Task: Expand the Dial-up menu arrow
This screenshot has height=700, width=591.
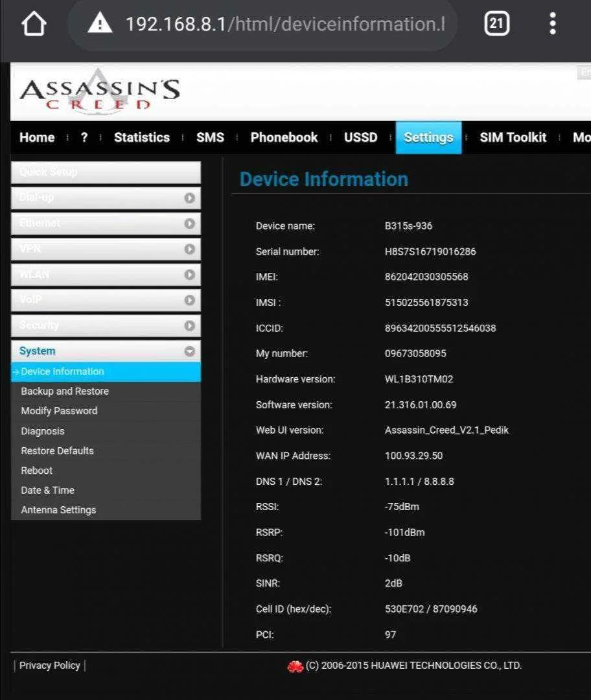Action: [190, 198]
